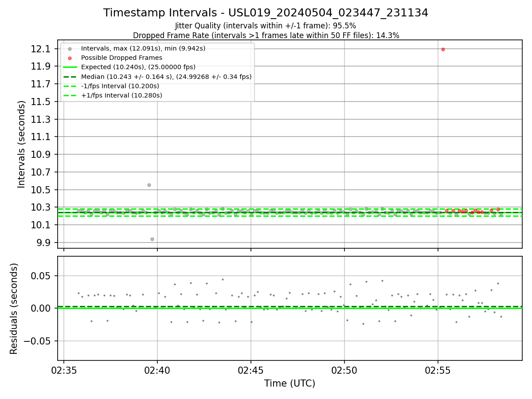Click the 11.7 y-axis tick label
The image size is (532, 399).
coord(41,84)
